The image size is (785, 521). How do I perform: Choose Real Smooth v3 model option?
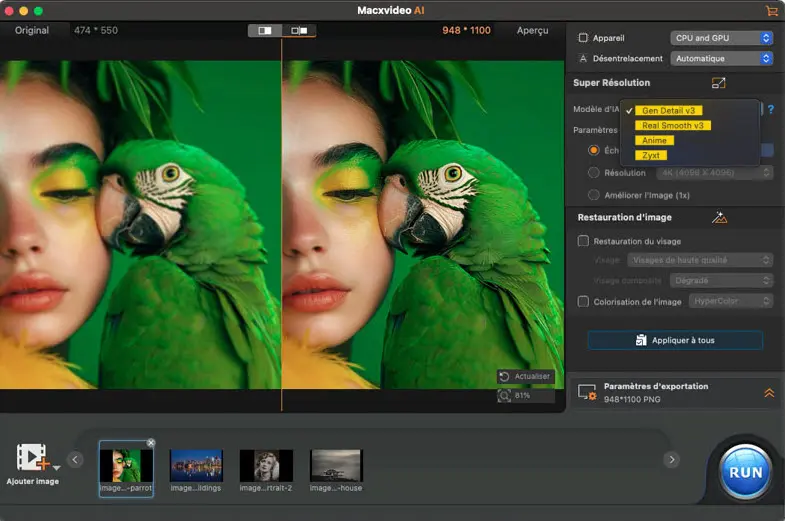tap(672, 126)
